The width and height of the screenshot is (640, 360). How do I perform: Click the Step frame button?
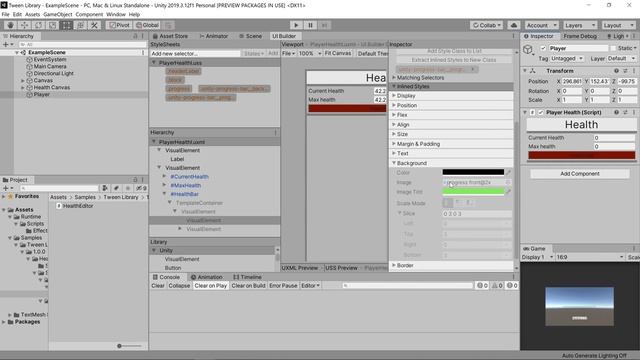[x=324, y=25]
